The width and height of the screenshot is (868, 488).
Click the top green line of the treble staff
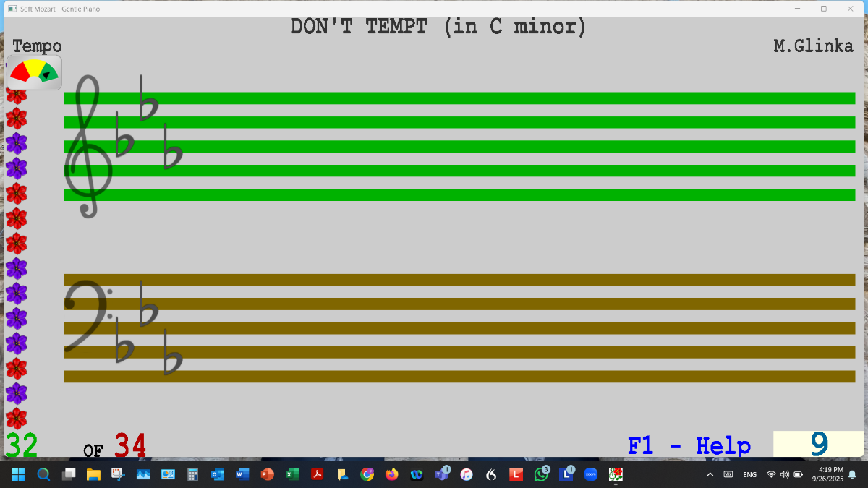[x=459, y=98]
